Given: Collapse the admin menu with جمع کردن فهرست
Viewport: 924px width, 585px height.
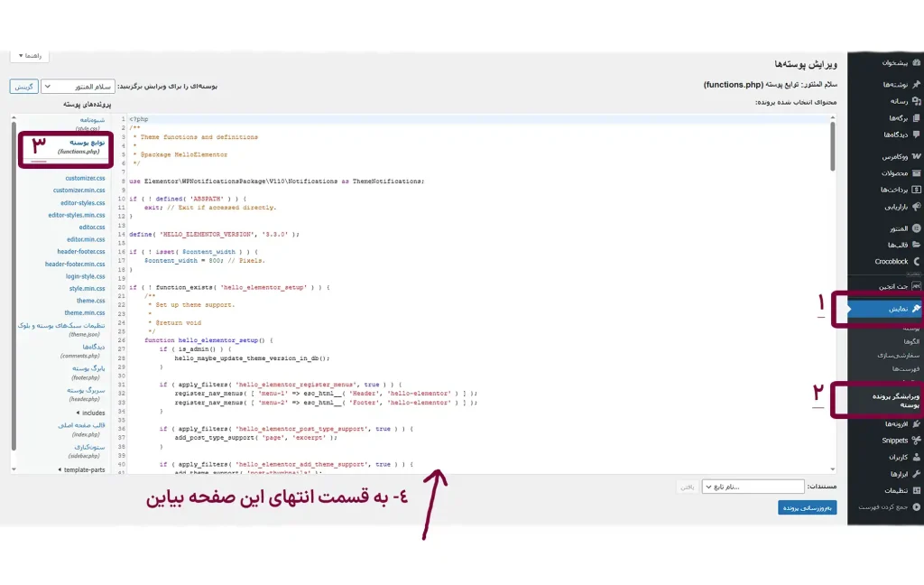Looking at the screenshot, I should tap(889, 507).
